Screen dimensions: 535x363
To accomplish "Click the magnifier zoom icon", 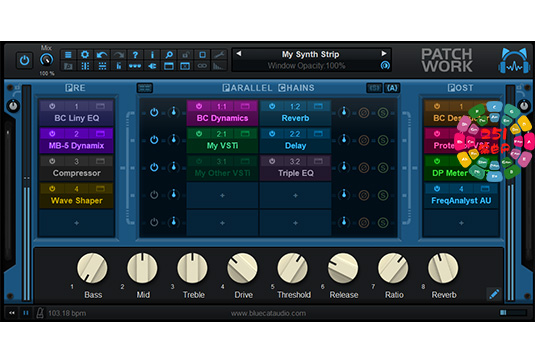I will pyautogui.click(x=169, y=55).
